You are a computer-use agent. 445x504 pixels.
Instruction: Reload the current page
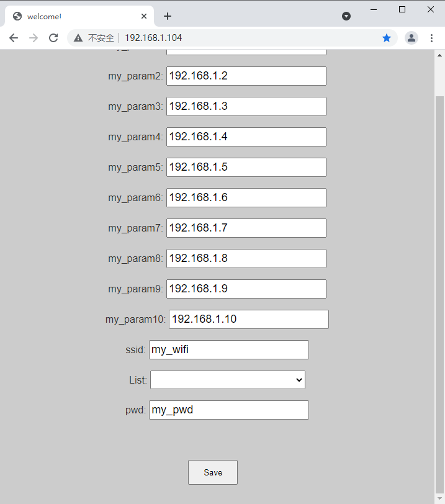tap(53, 38)
